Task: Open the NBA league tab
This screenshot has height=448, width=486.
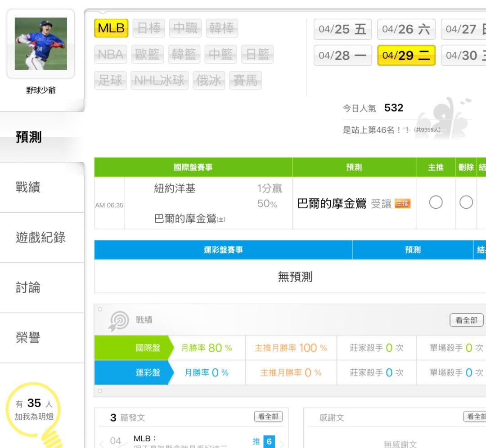Action: pos(111,54)
